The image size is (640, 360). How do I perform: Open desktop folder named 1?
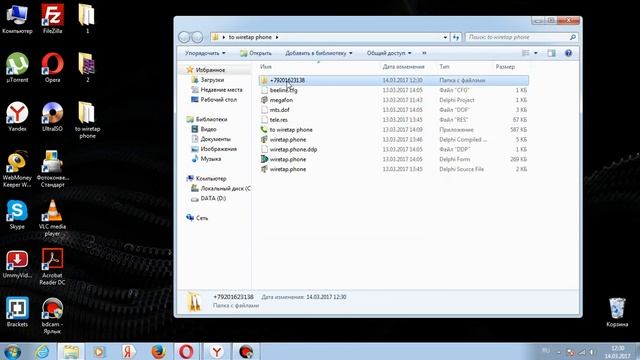87,18
